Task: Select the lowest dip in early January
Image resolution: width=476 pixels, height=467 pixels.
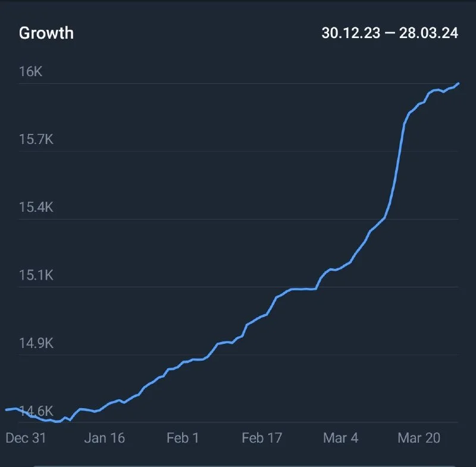Action: click(x=58, y=422)
